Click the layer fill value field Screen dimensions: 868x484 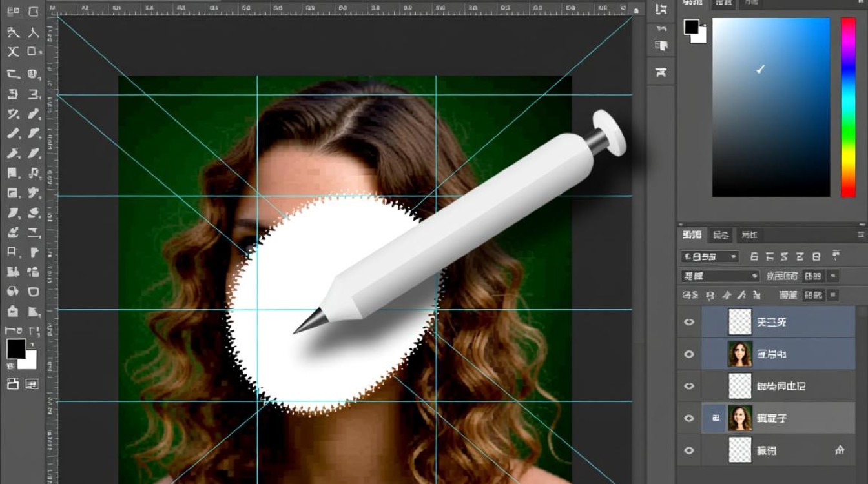point(813,296)
